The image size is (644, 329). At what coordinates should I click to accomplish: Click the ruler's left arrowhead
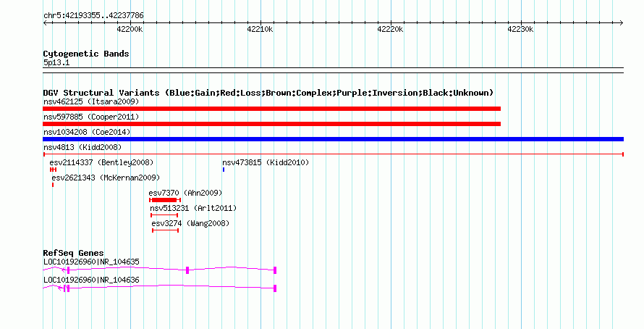tap(45, 23)
